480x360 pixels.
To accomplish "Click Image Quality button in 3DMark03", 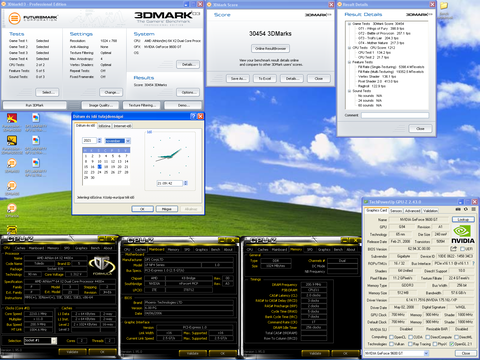I will tap(100, 105).
